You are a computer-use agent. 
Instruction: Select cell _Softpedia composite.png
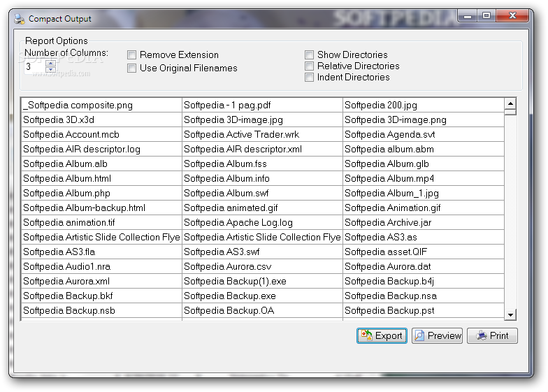101,105
